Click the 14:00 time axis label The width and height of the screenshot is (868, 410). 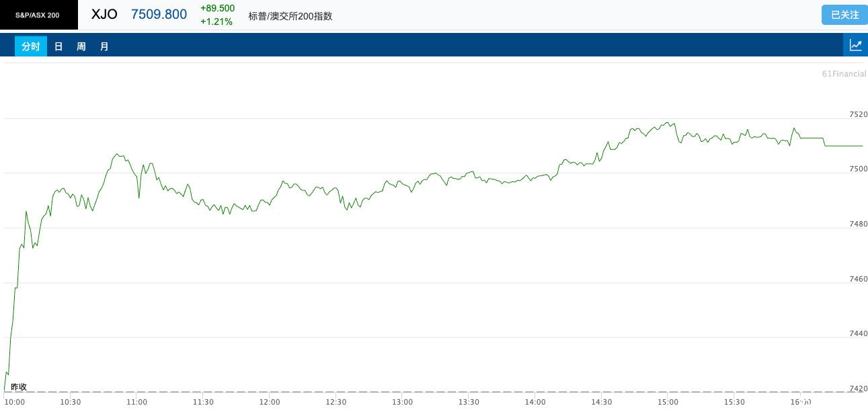tap(535, 402)
